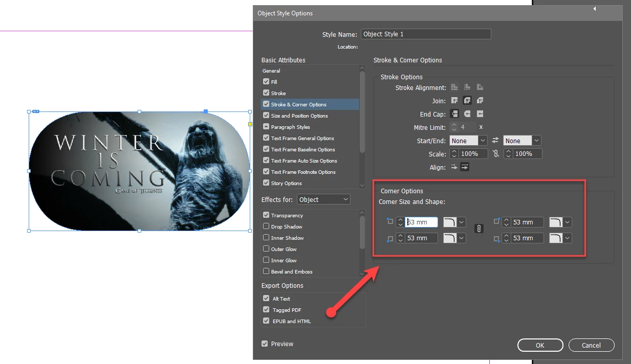
Task: Toggle the corner settings chain link icon
Action: click(479, 229)
